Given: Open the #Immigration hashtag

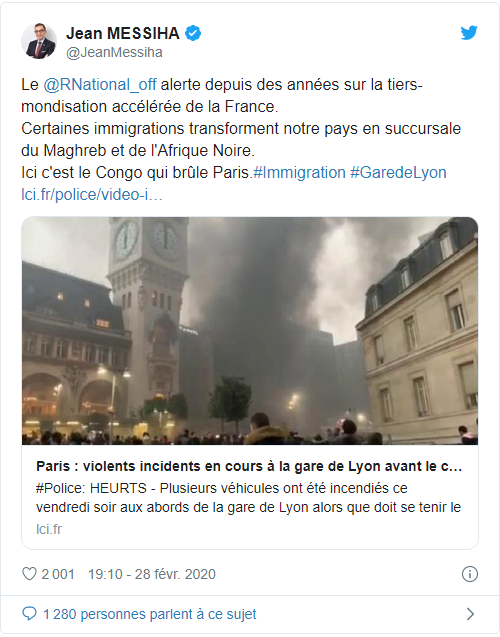Looking at the screenshot, I should (299, 173).
